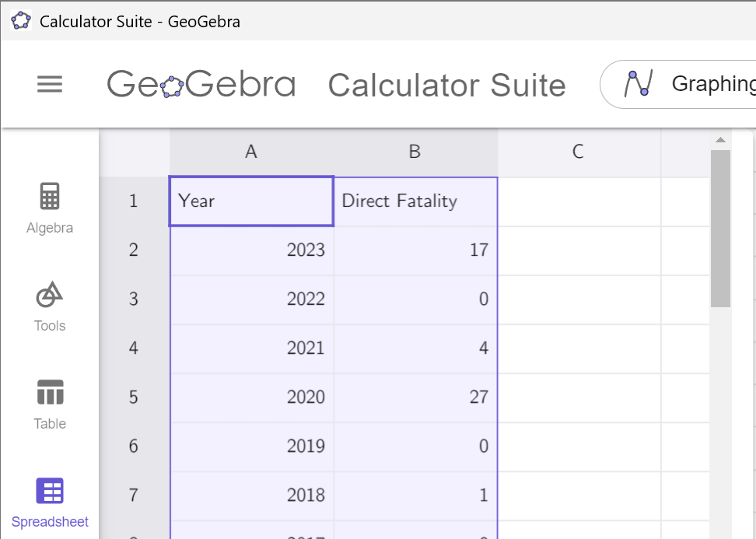Select row 6 header

tap(134, 446)
